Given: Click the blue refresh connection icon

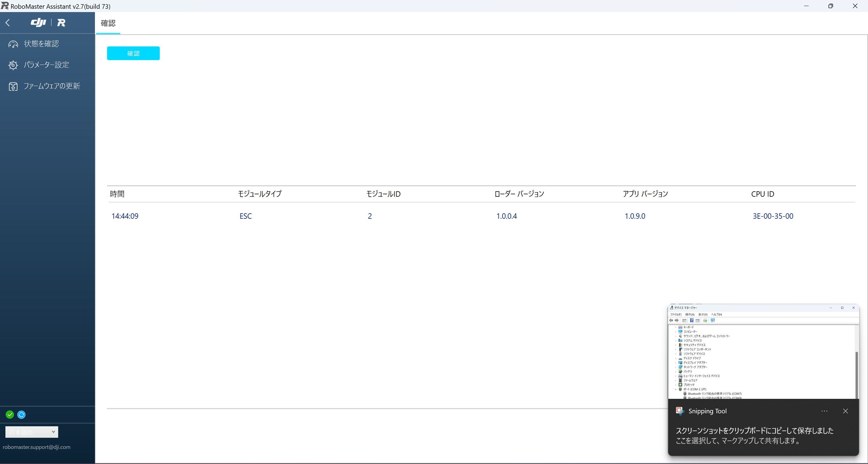Looking at the screenshot, I should [x=21, y=415].
